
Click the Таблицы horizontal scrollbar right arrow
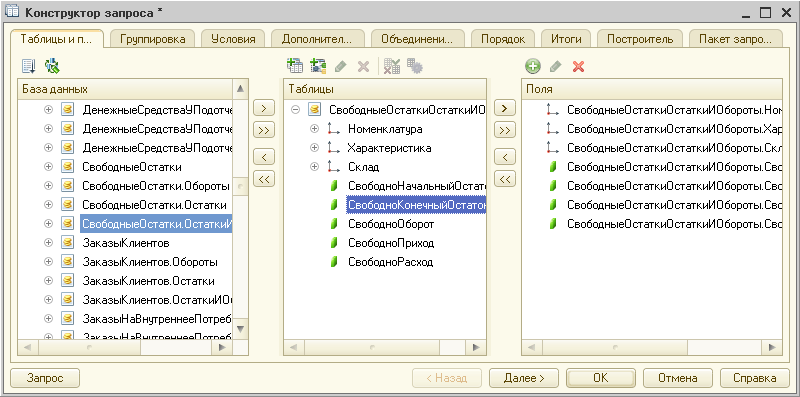coord(476,347)
